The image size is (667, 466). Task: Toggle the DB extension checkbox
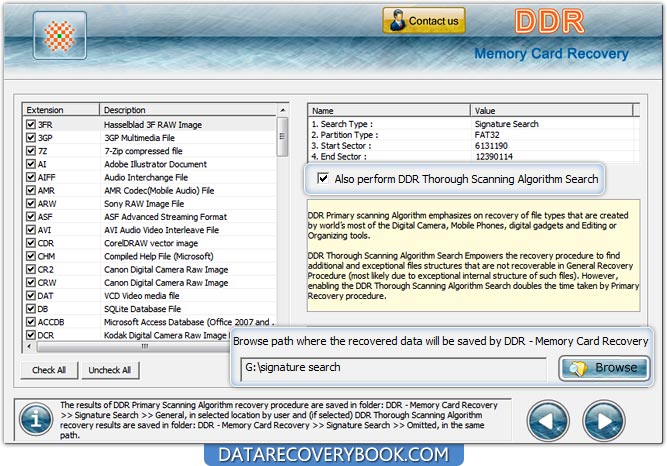pos(31,309)
